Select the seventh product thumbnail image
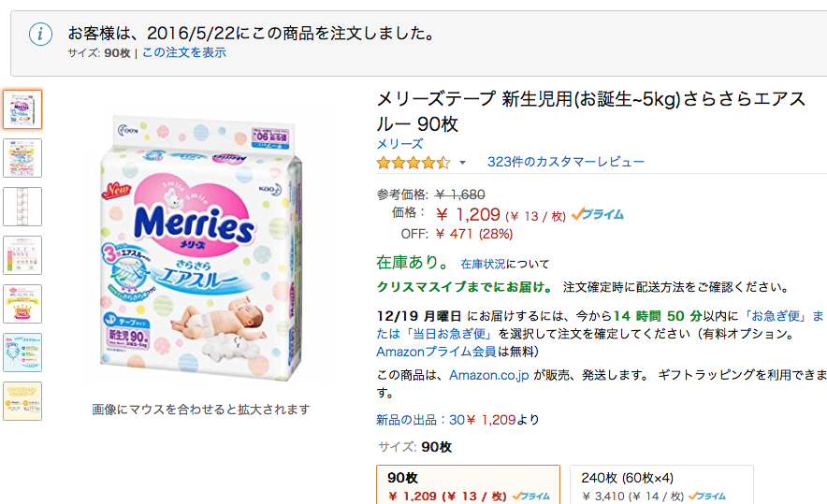 coord(22,401)
